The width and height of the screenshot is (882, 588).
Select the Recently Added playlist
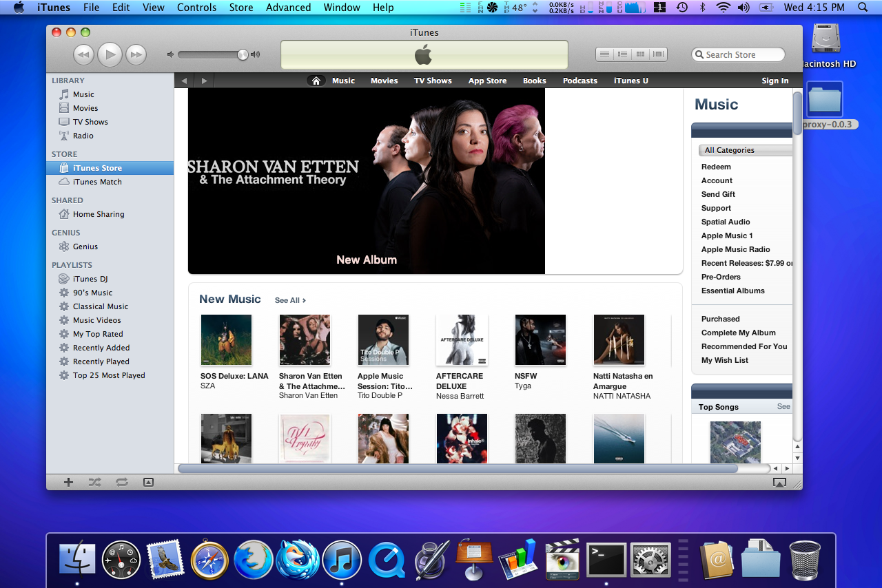[x=101, y=348]
